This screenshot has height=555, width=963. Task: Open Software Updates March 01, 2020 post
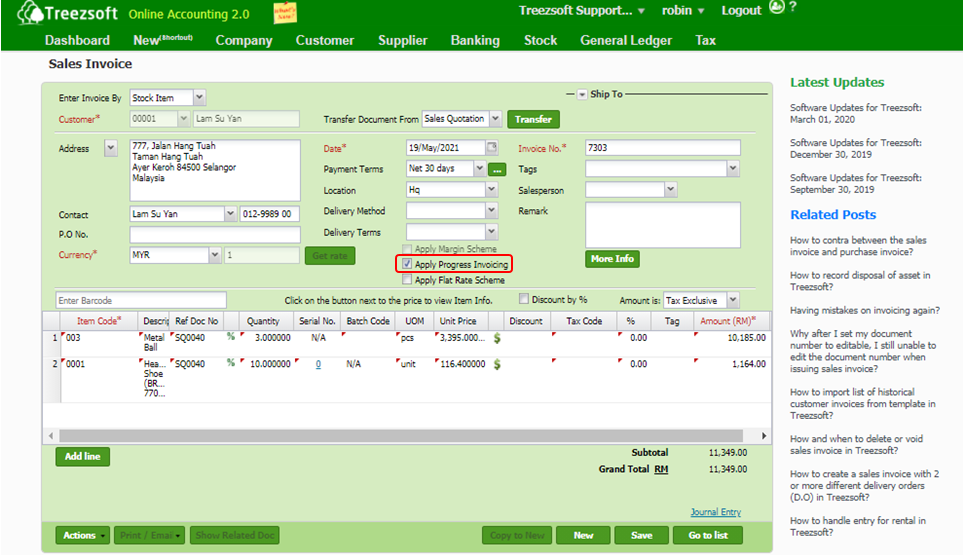point(856,114)
